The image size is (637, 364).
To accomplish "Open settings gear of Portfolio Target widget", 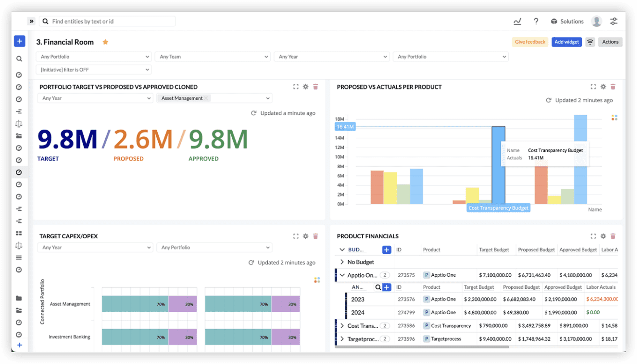I will 305,87.
